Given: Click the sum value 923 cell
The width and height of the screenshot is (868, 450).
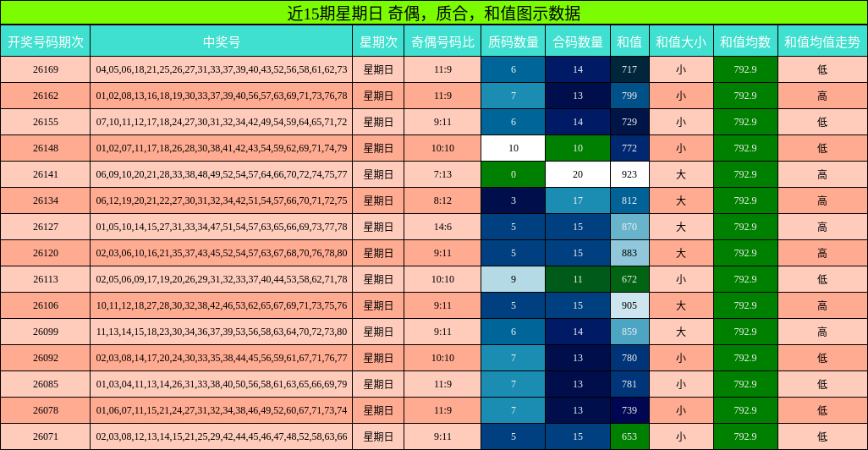Looking at the screenshot, I should click(x=629, y=174).
